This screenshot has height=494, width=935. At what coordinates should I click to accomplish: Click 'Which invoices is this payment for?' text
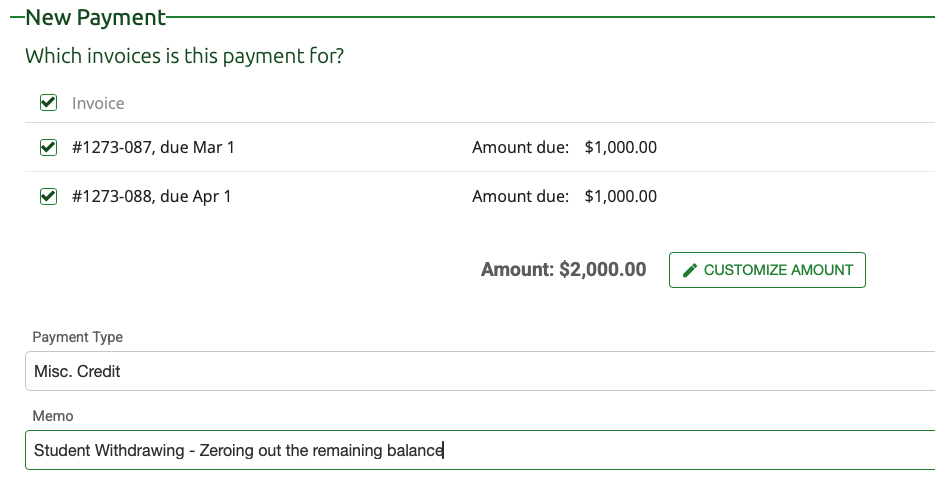tap(184, 56)
